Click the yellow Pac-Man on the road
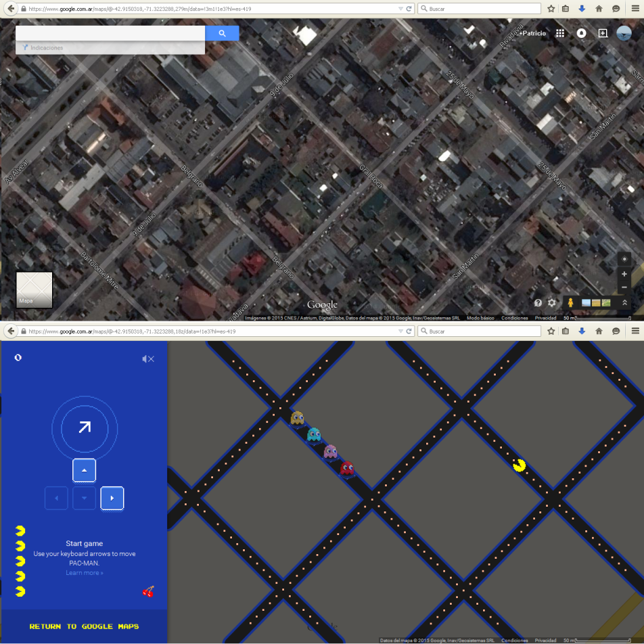The width and height of the screenshot is (644, 644). click(519, 465)
